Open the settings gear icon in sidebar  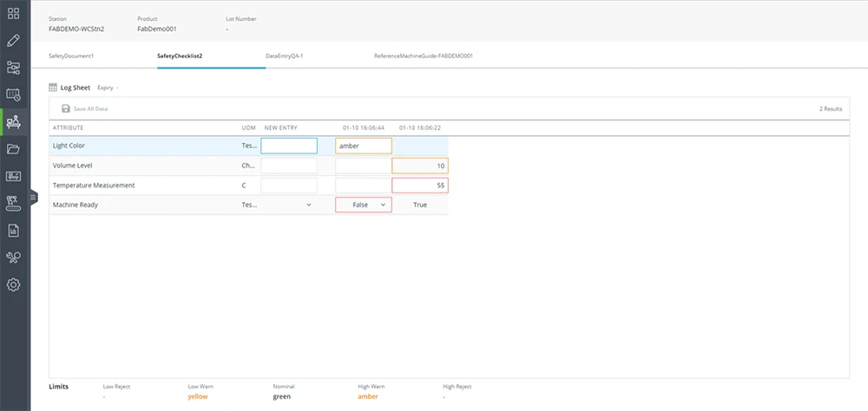point(13,285)
